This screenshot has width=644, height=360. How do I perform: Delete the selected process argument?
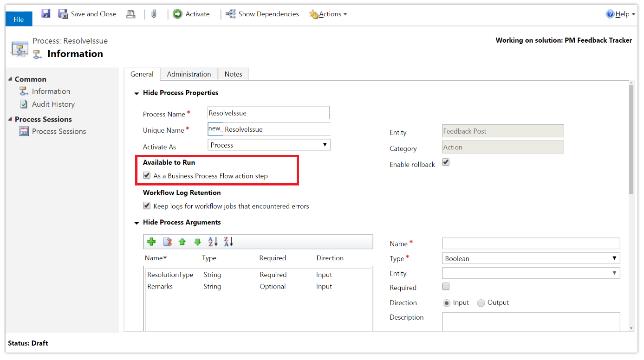tap(167, 242)
